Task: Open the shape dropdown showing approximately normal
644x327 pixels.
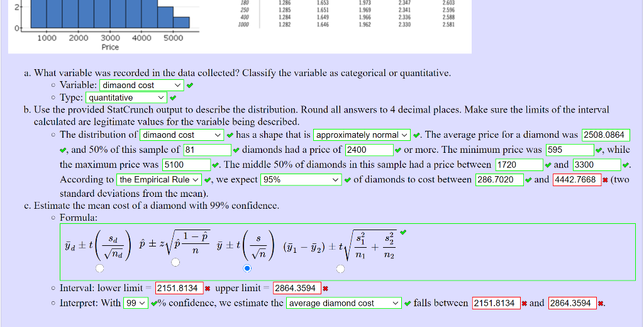Action: click(362, 135)
